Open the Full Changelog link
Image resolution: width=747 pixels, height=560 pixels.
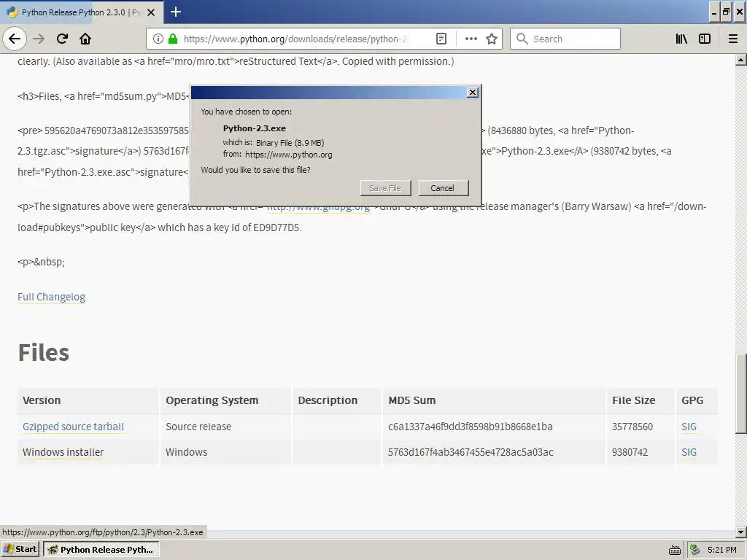pos(52,297)
